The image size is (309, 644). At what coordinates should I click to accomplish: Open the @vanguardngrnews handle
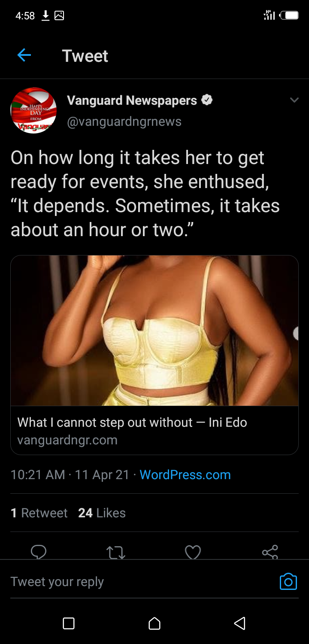pyautogui.click(x=124, y=122)
